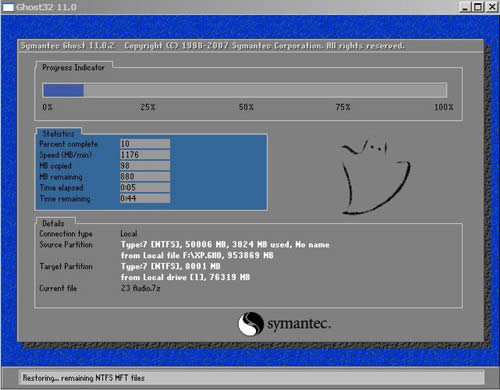
Task: Click the Ghost mascot drawing
Action: click(376, 177)
